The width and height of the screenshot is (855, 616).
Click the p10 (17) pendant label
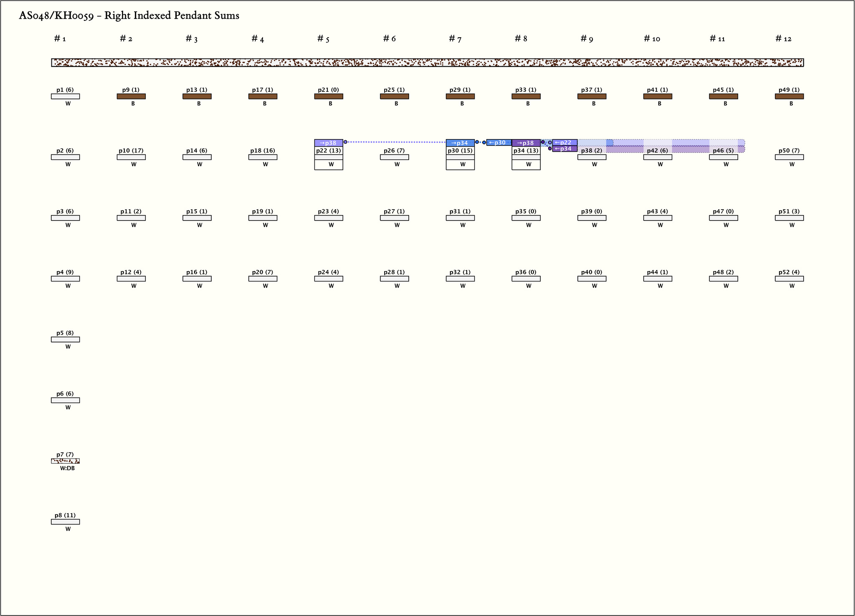pos(131,151)
